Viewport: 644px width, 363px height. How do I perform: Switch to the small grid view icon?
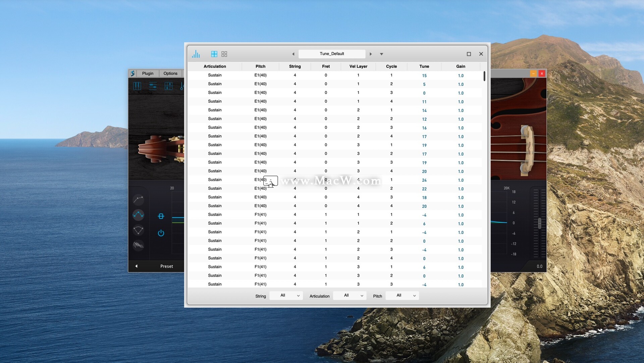[x=224, y=54]
